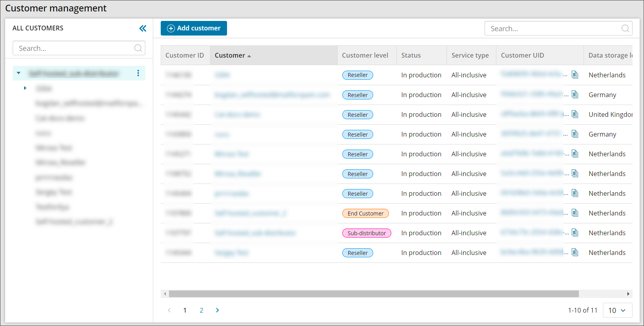Open the three-dot menu for selected tree item
This screenshot has width=644, height=326.
pyautogui.click(x=138, y=73)
